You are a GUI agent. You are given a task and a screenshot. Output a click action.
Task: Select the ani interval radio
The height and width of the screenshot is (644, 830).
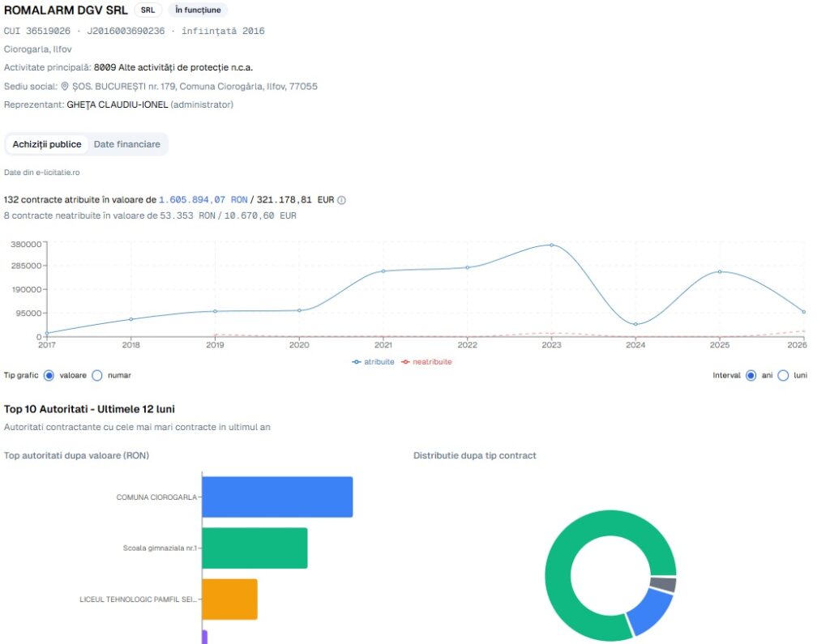[x=751, y=375]
